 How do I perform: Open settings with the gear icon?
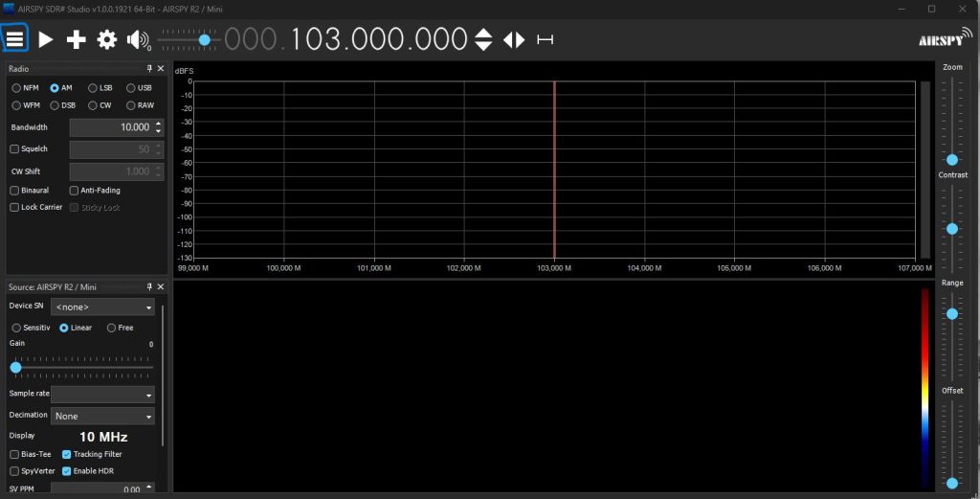tap(107, 39)
